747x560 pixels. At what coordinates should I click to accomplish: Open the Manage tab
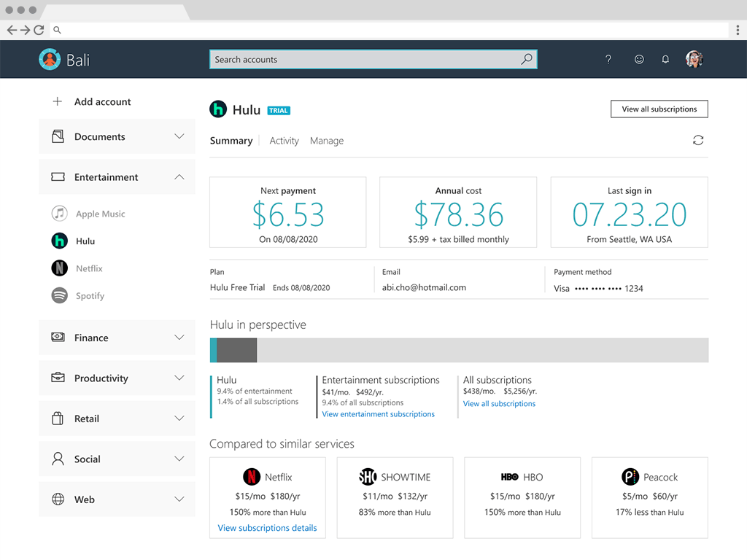[x=327, y=141]
